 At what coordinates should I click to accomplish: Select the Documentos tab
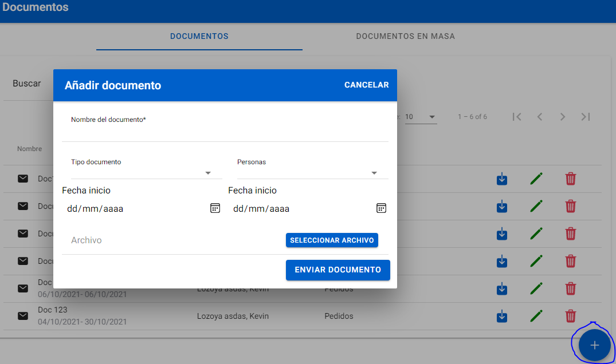coord(199,36)
